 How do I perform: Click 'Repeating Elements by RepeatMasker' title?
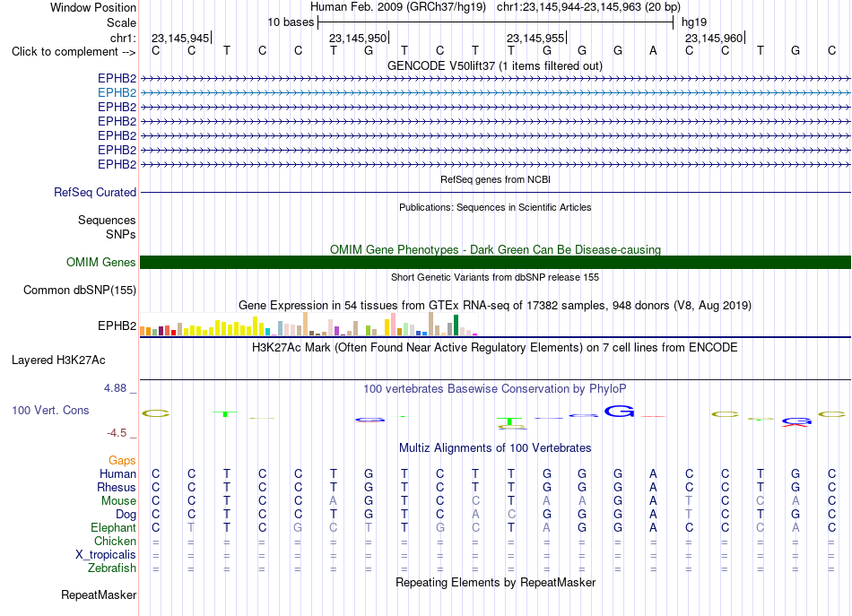(x=496, y=582)
